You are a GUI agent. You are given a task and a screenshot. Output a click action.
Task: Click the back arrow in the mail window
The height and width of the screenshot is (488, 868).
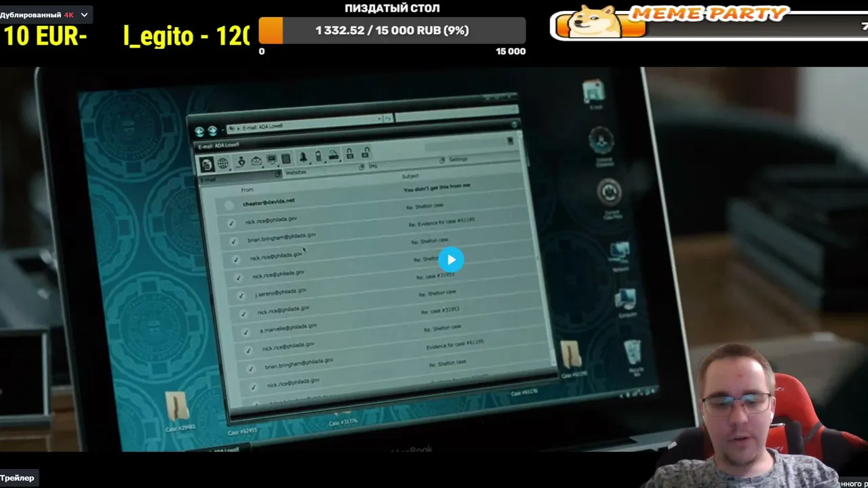pyautogui.click(x=199, y=131)
